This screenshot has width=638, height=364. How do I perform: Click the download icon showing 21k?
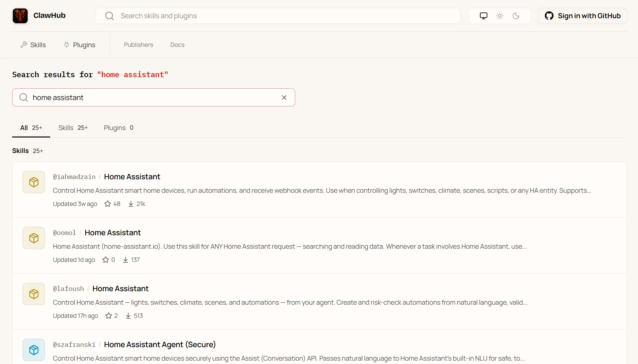[131, 204]
